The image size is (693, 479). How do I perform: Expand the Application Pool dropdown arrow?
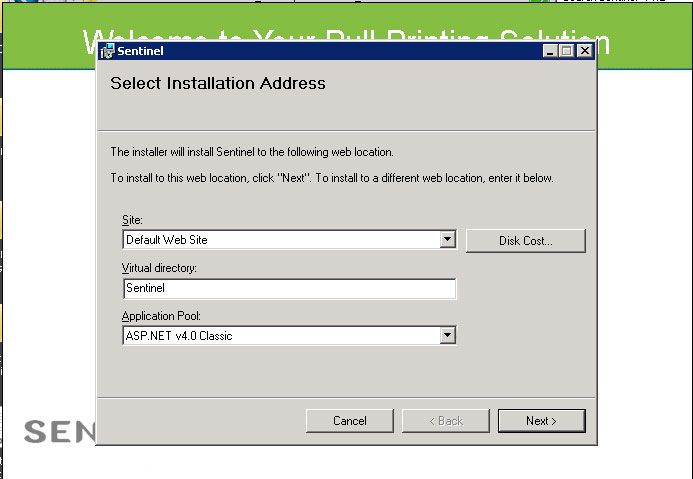448,335
